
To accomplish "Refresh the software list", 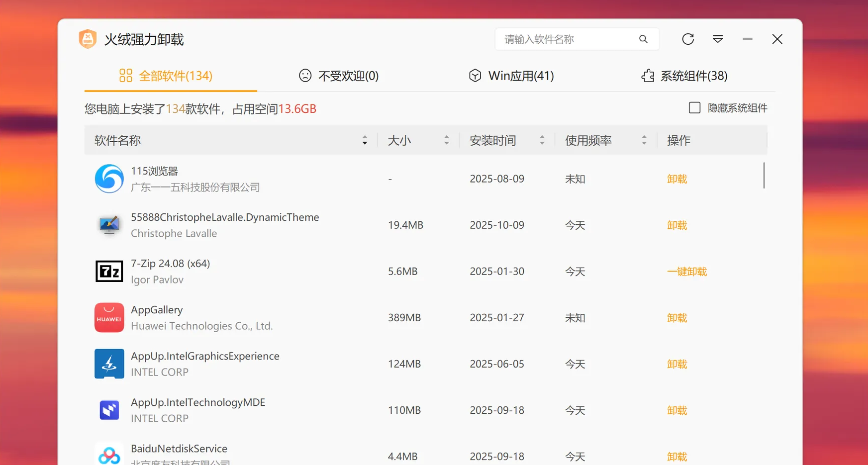I will point(688,39).
